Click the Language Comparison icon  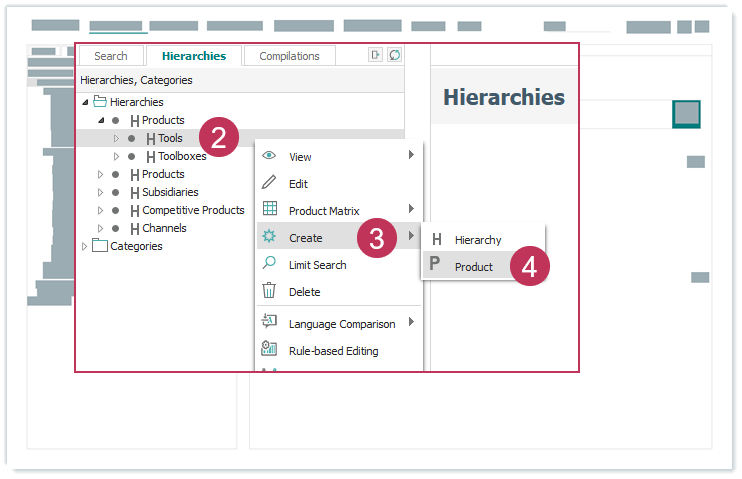pos(269,322)
